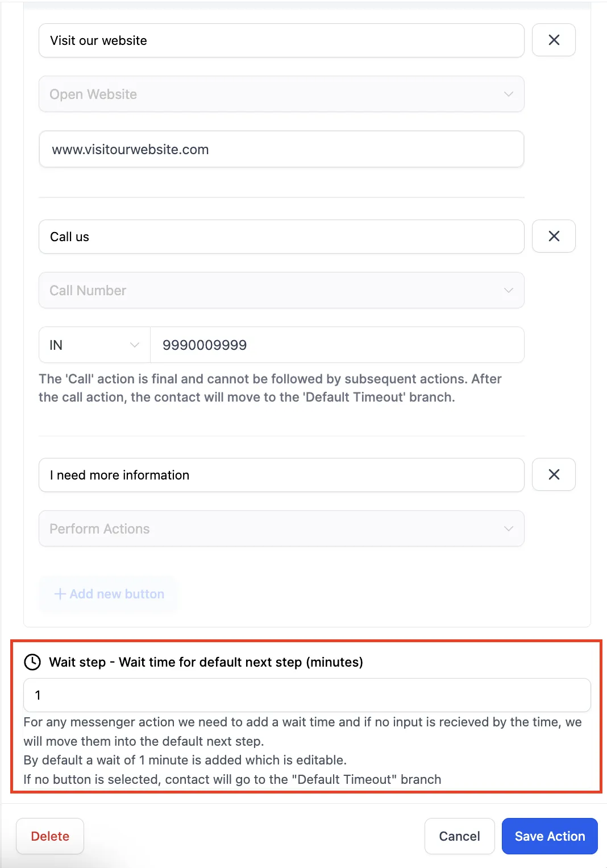Click the phone number field 9990009999

336,345
